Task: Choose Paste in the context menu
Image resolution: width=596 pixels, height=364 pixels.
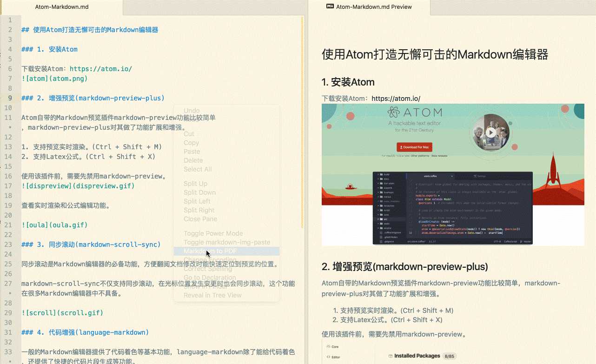Action: point(192,152)
